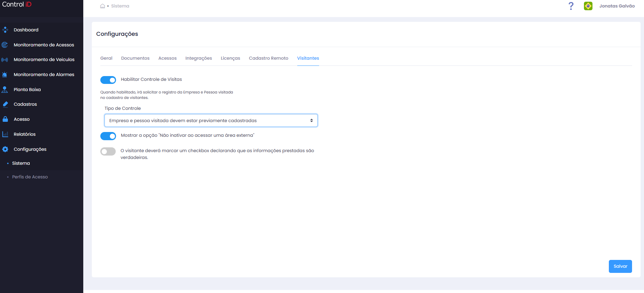Switch to the Integrações tab

[x=199, y=58]
